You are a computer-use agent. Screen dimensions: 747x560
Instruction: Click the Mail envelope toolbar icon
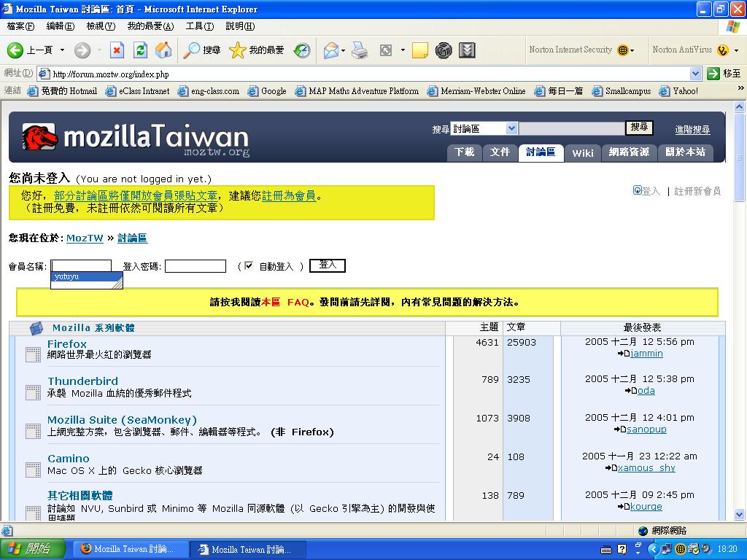[331, 50]
